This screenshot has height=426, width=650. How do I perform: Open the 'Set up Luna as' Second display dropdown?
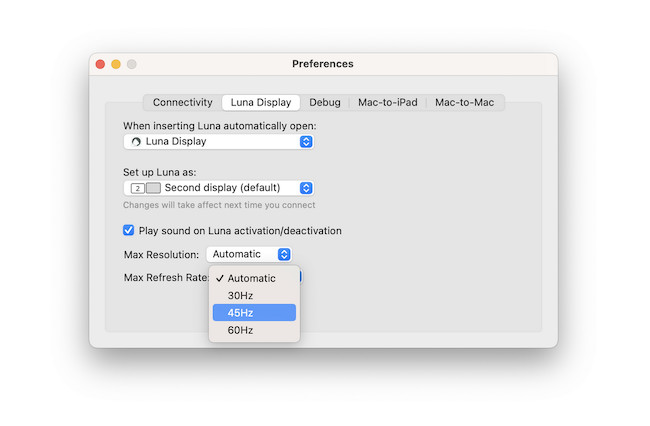(x=218, y=188)
